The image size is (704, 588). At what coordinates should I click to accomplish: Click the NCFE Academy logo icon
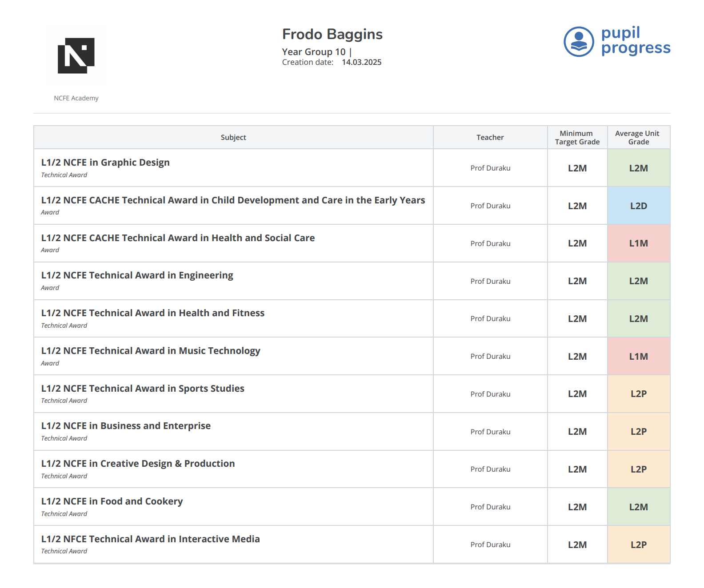(76, 56)
